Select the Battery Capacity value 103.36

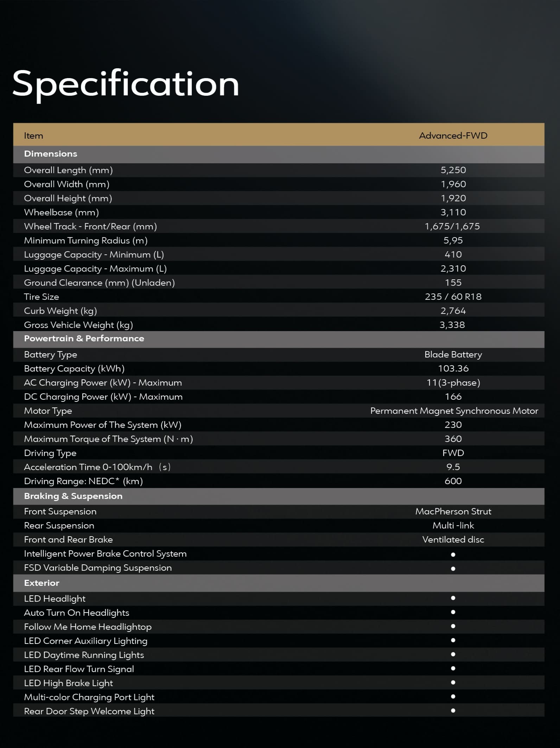pos(453,368)
